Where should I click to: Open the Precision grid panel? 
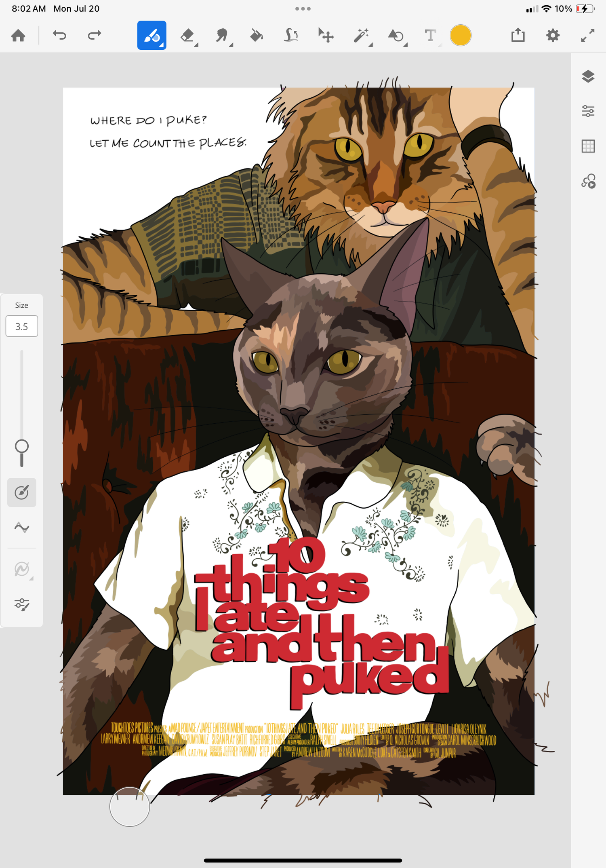pos(588,146)
